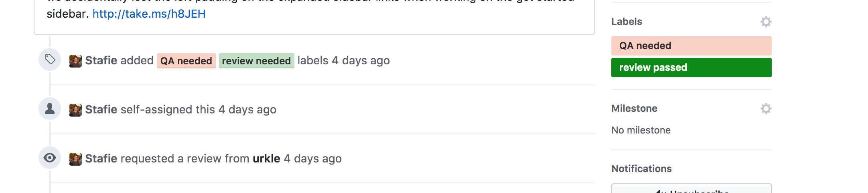This screenshot has width=868, height=193.
Task: Click the label tag timeline icon
Action: [x=50, y=60]
